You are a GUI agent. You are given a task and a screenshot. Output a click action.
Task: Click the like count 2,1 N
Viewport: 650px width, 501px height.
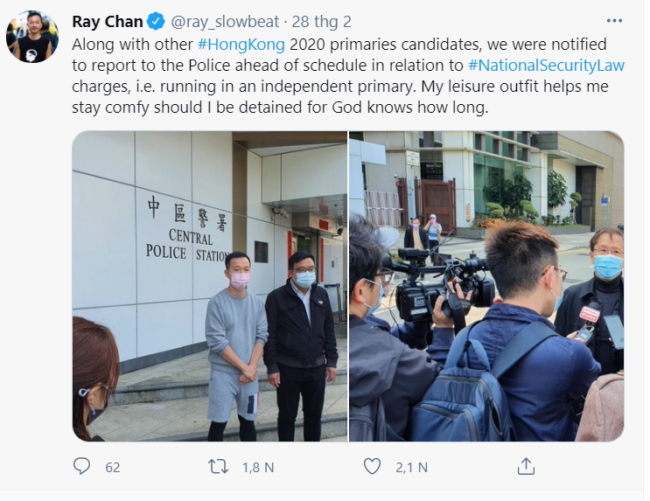[410, 467]
